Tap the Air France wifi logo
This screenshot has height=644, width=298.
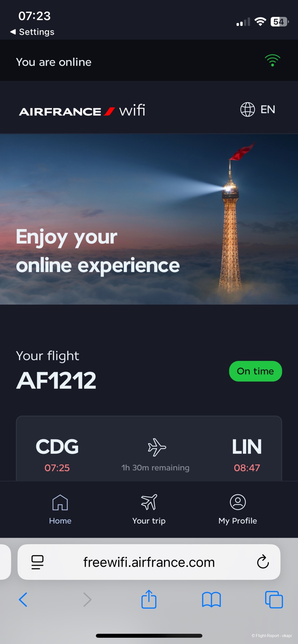coord(82,110)
